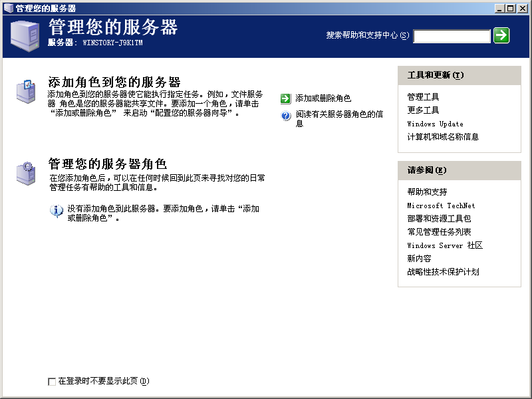Click the green search arrow button
532x399 pixels.
(503, 36)
